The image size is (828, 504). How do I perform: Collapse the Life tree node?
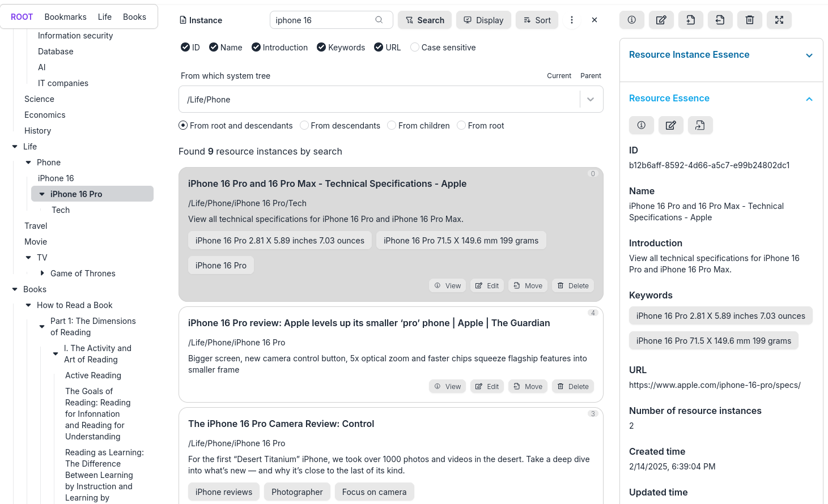coord(15,147)
